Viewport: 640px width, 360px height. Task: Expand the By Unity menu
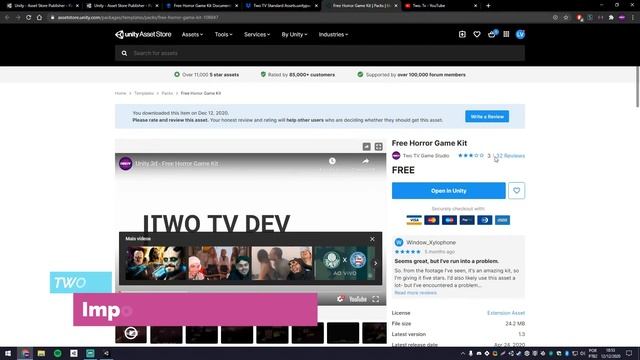point(294,35)
